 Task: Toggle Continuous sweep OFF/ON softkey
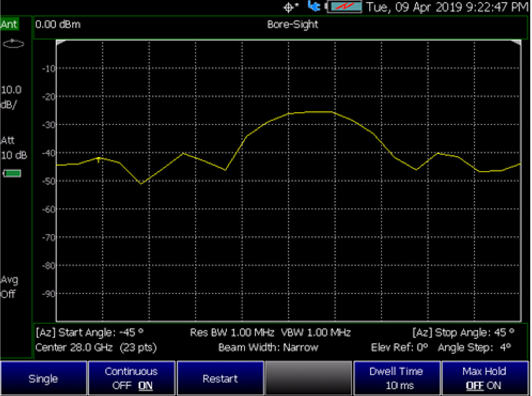pos(131,378)
